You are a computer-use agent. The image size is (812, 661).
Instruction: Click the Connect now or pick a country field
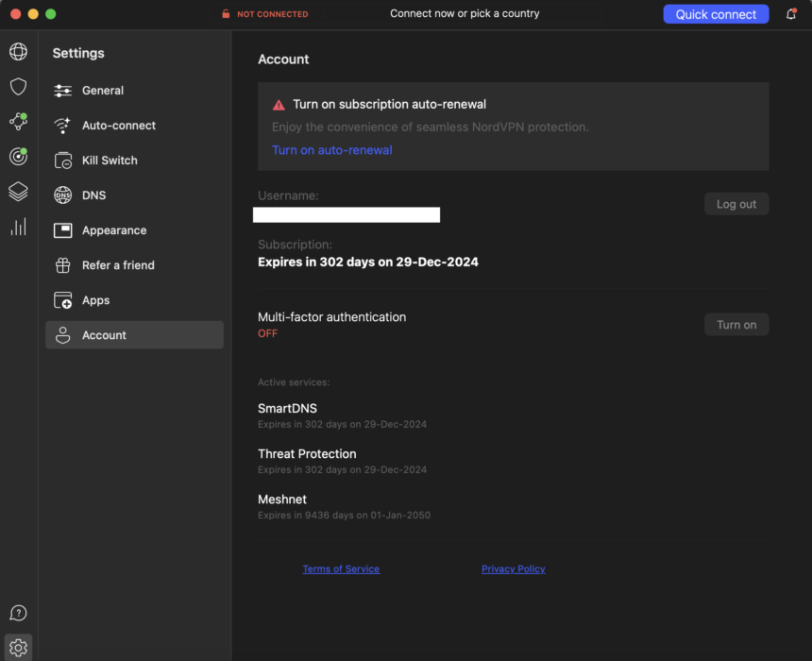465,13
